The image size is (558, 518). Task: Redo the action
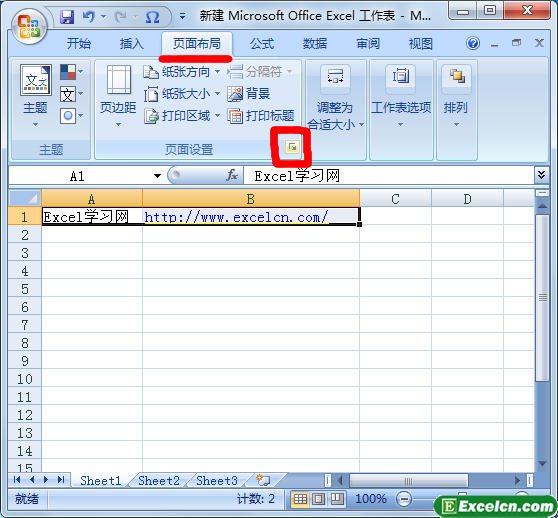121,16
